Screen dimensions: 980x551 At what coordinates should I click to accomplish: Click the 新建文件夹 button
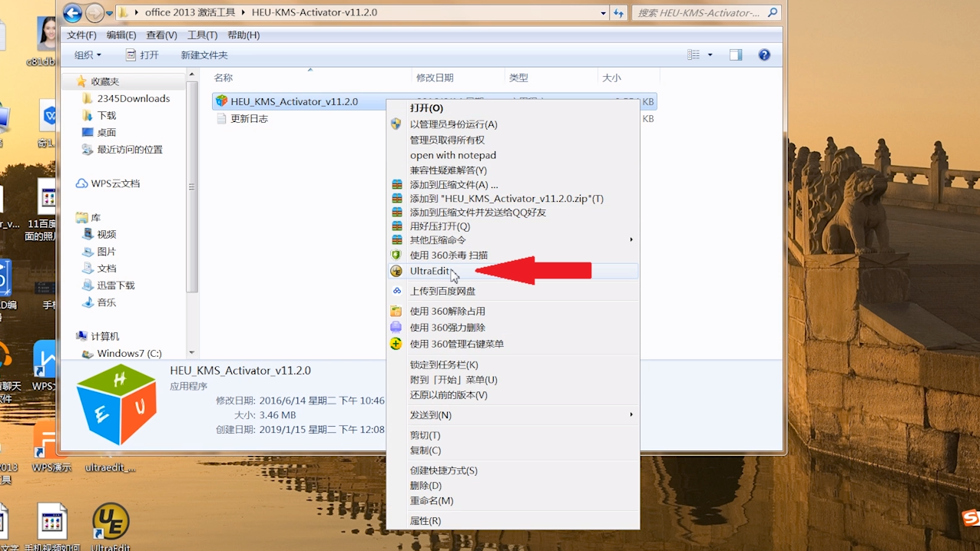[204, 55]
